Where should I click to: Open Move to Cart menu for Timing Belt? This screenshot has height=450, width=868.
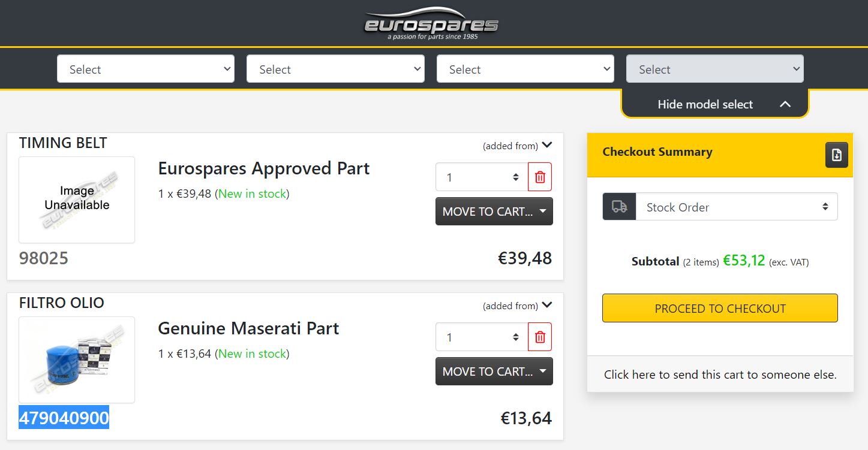click(494, 212)
